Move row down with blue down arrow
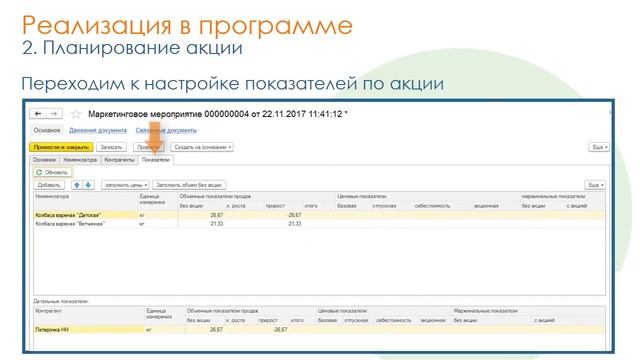 tap(88, 185)
